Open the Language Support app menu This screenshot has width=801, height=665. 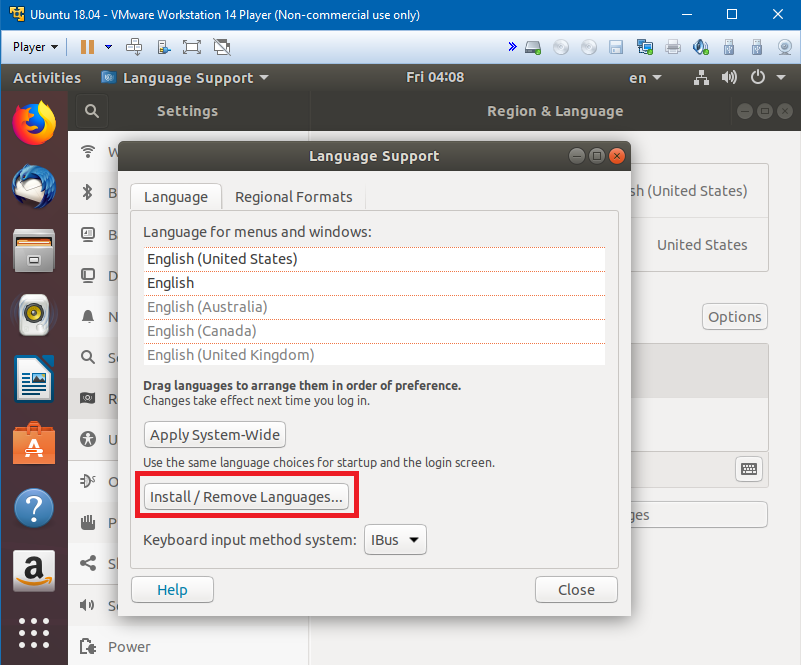click(x=185, y=78)
